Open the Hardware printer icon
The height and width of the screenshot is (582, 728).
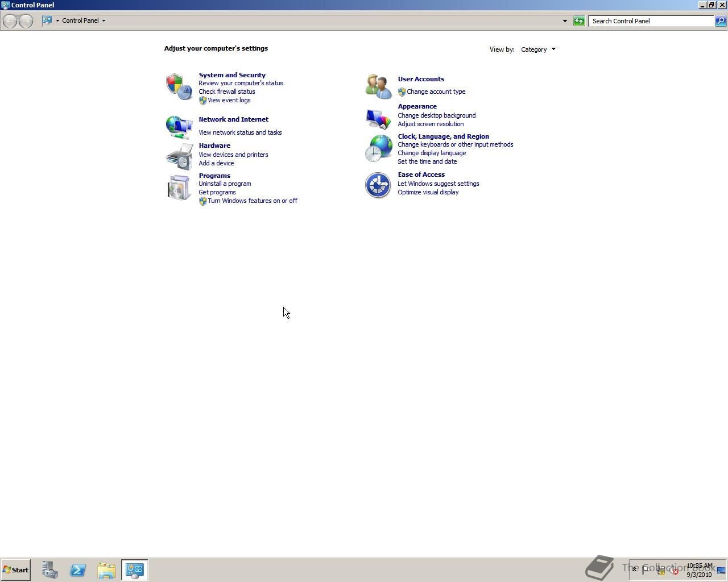point(179,156)
